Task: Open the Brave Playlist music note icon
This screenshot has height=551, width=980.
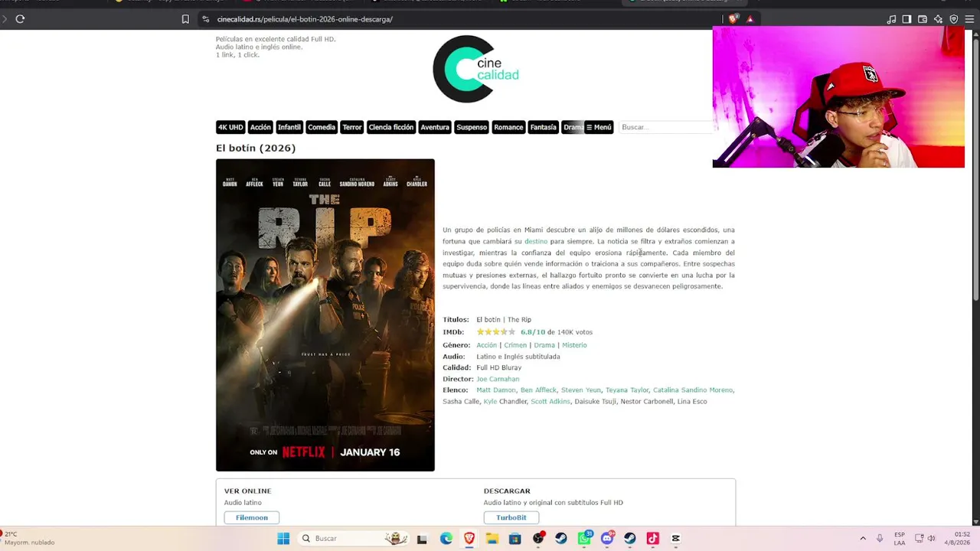Action: pos(891,19)
